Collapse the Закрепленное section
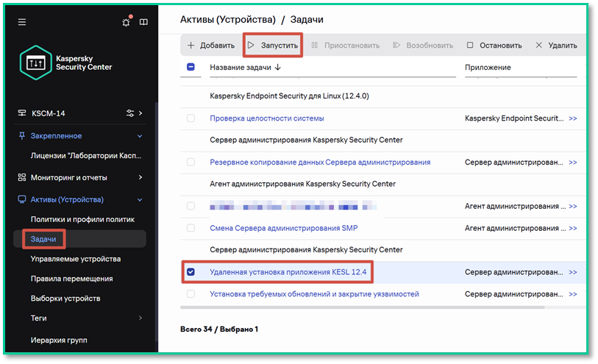 click(140, 136)
